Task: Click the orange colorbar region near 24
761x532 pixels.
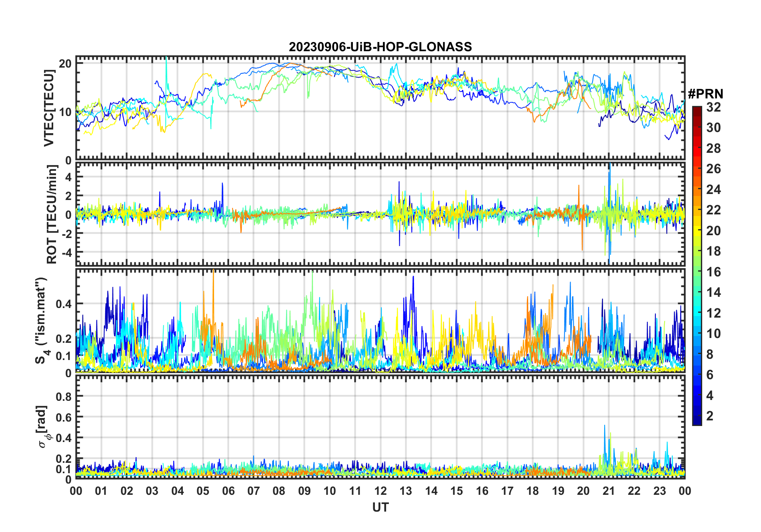Action: point(697,189)
